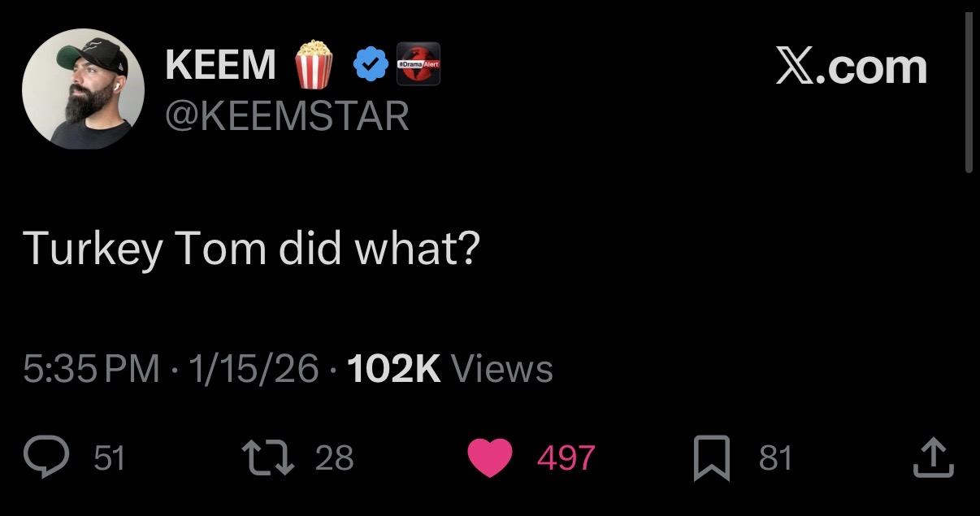Viewport: 980px width, 516px height.
Task: Click the X.com logo watermark
Action: coord(851,67)
